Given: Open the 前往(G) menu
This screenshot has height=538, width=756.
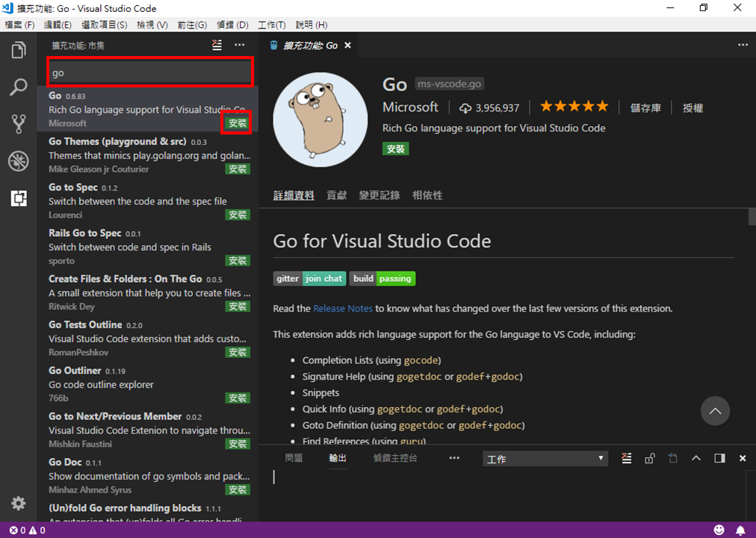Looking at the screenshot, I should (192, 25).
